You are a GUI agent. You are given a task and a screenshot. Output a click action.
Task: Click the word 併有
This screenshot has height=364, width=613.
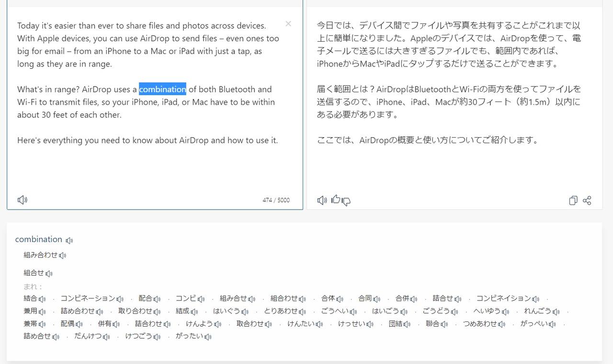click(105, 323)
